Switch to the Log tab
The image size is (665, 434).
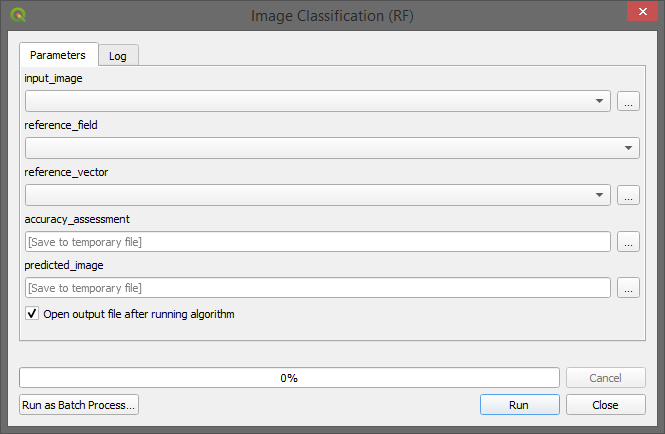(118, 56)
